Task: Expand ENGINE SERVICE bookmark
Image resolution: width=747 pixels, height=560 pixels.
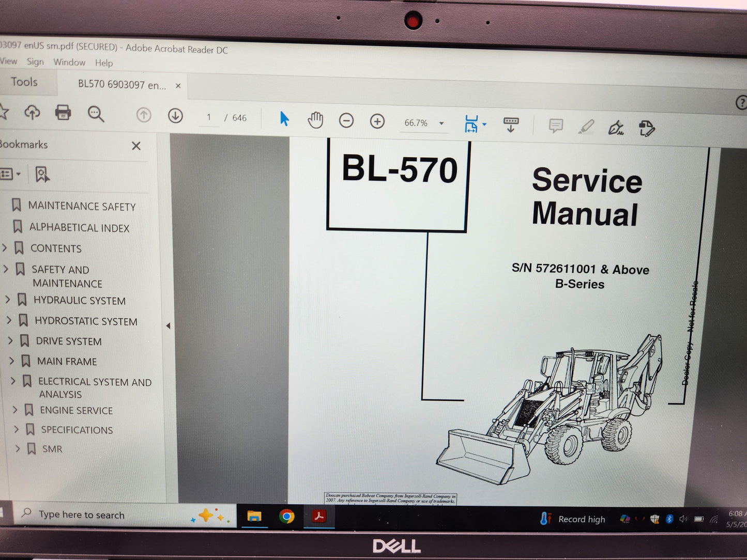Action: tap(15, 410)
